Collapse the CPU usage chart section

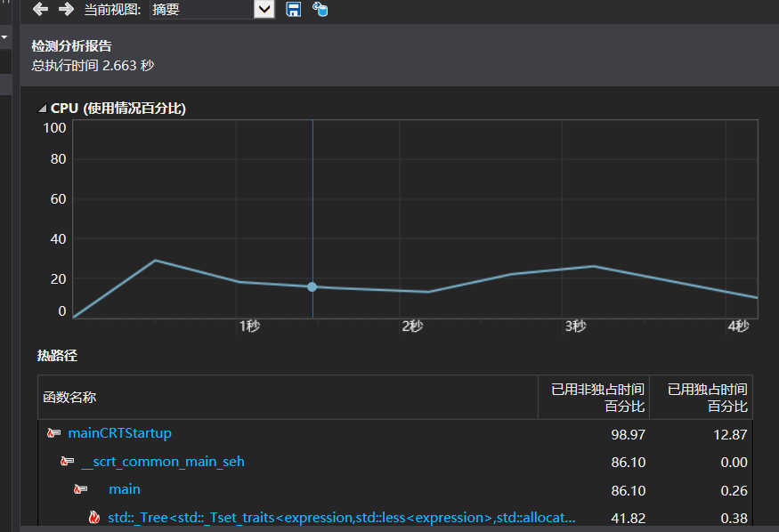pos(42,109)
